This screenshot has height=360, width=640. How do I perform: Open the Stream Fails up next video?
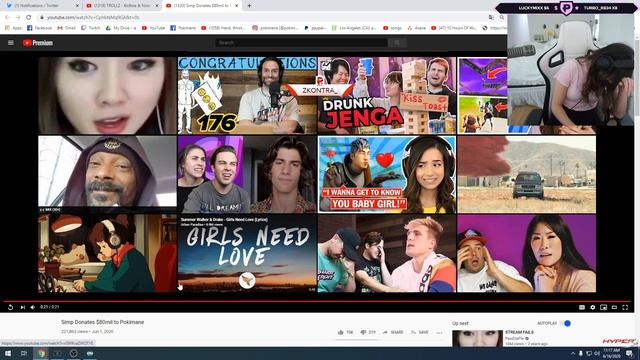(519, 332)
